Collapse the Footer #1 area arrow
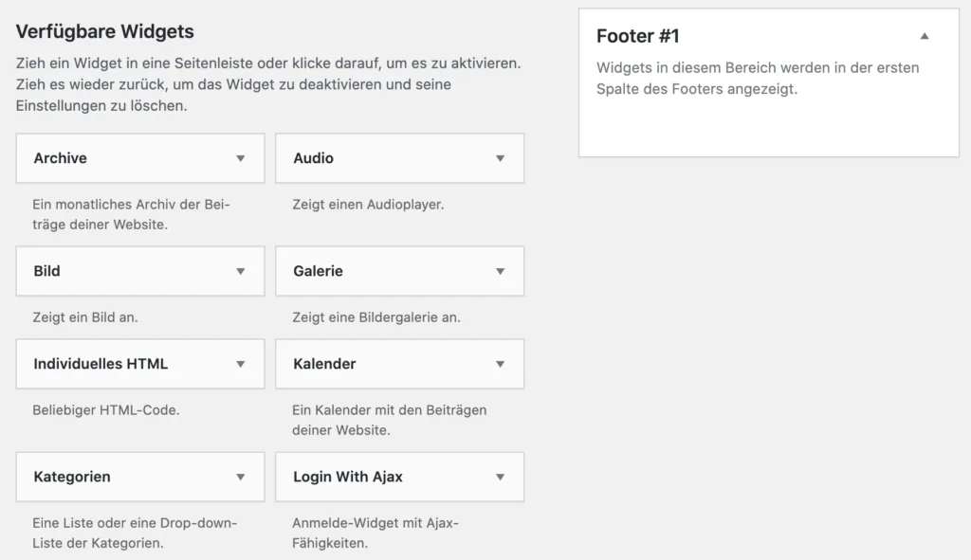Screen dimensions: 971x560 click(925, 36)
